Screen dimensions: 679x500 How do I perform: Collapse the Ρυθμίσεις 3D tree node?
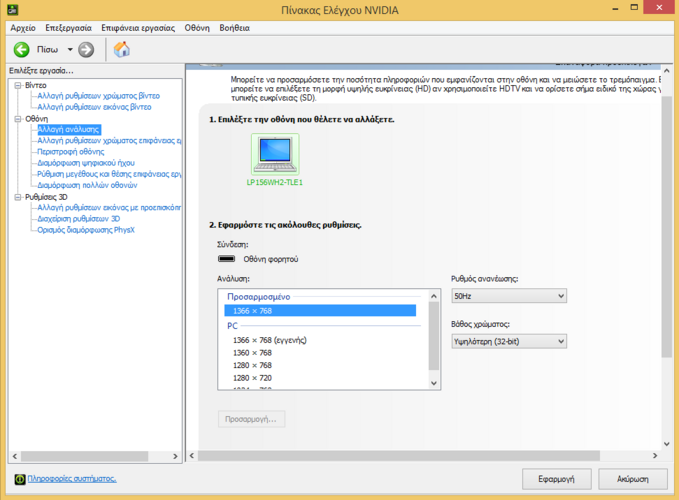tap(18, 197)
